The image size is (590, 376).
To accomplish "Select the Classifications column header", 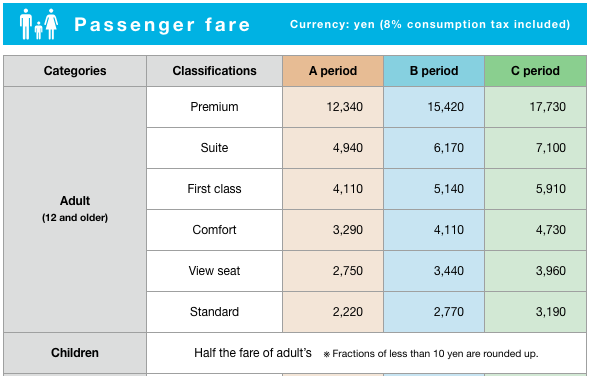I will coord(214,71).
